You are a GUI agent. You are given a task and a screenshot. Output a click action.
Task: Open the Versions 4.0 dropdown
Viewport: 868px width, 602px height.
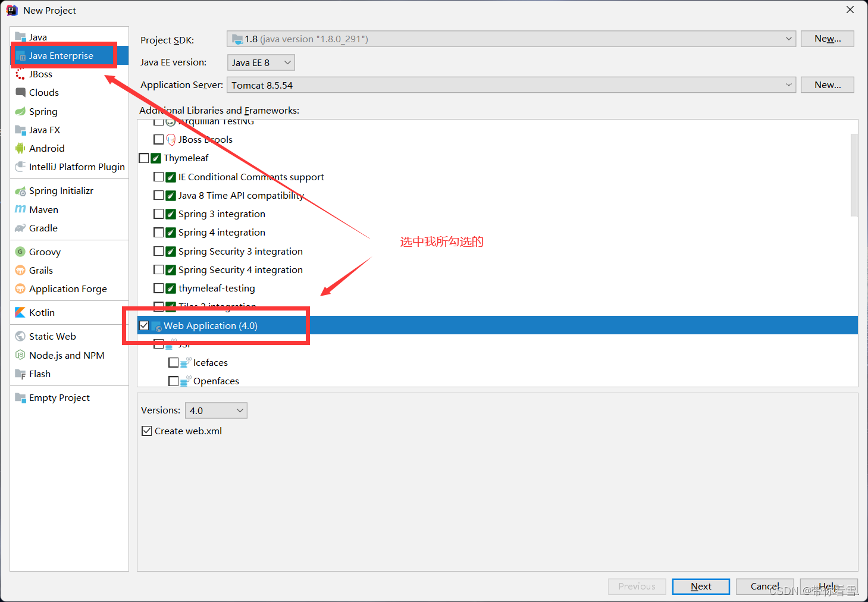pos(216,410)
